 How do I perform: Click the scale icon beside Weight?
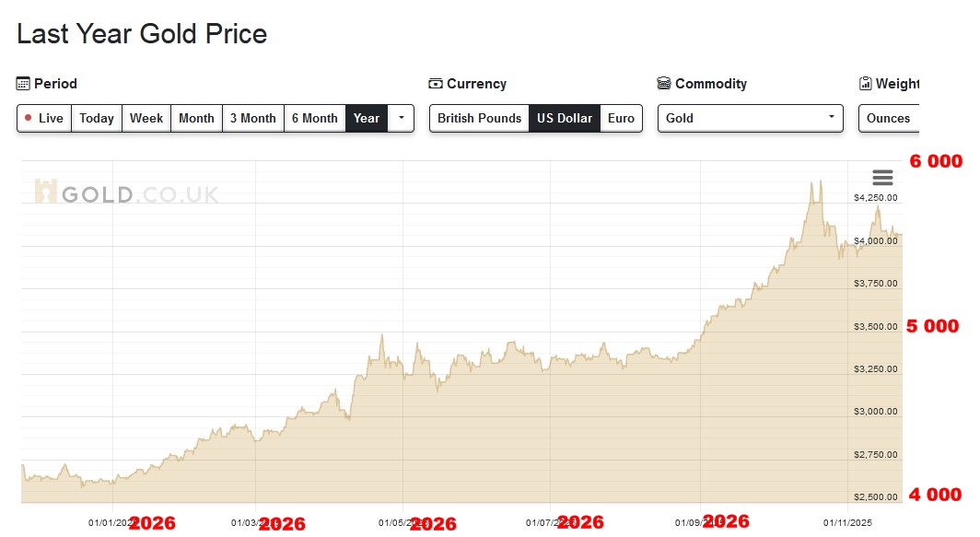pos(865,84)
